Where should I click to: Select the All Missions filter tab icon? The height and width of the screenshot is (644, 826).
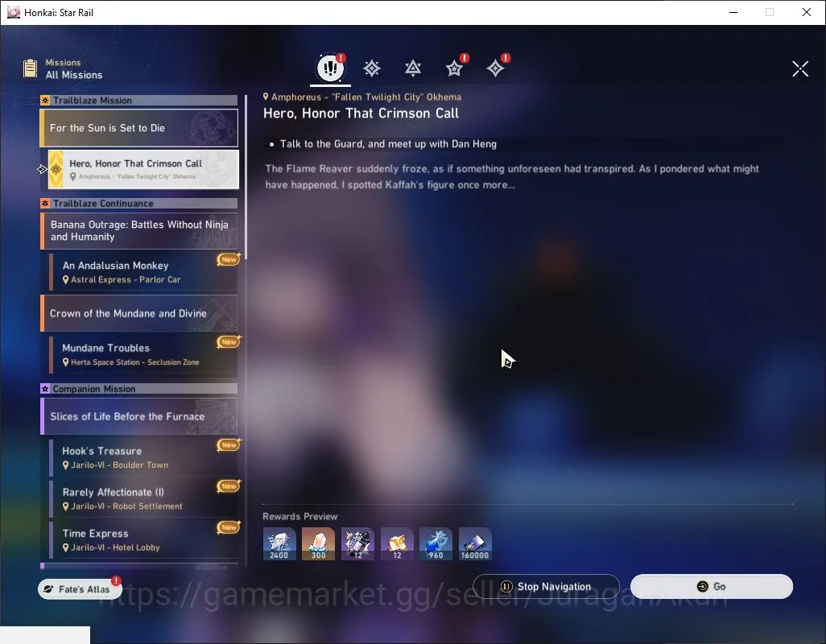tap(330, 68)
